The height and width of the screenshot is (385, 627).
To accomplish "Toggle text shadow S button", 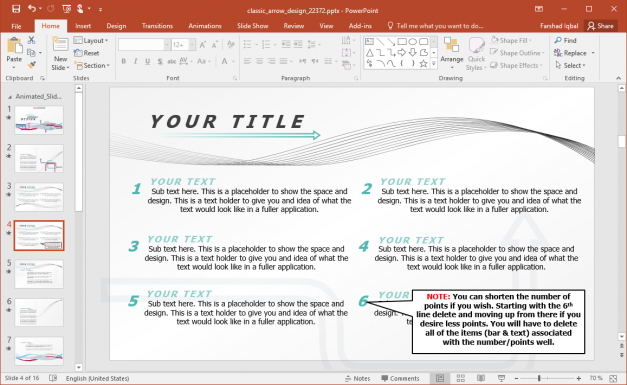I will coord(160,61).
